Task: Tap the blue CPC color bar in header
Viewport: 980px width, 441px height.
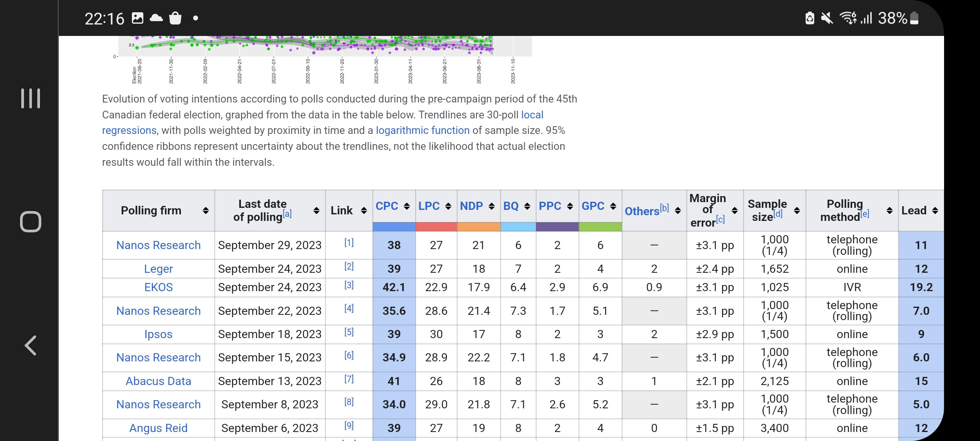Action: [394, 227]
